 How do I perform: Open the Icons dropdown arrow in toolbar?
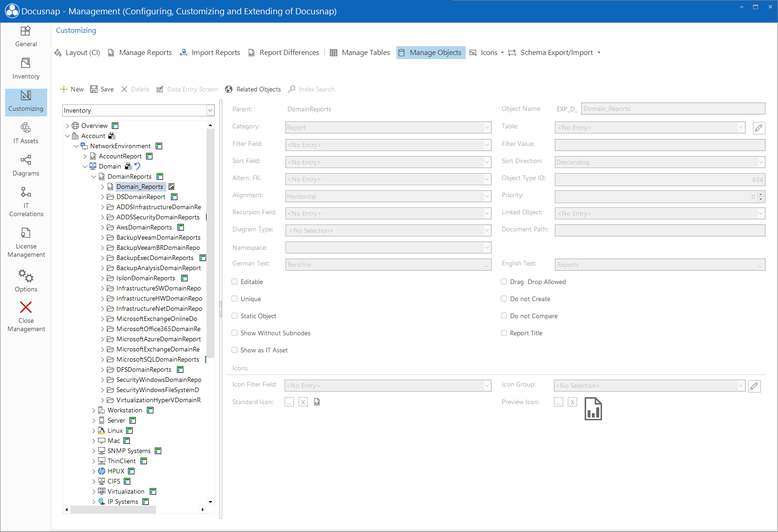tap(502, 53)
